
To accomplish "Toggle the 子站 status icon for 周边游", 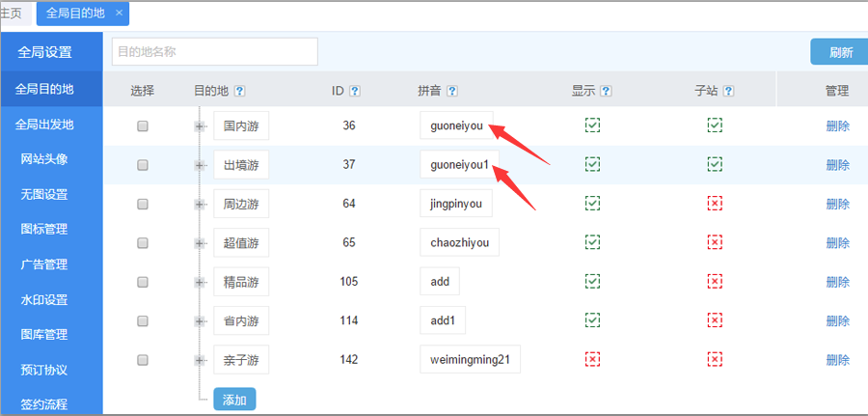I will [x=715, y=204].
